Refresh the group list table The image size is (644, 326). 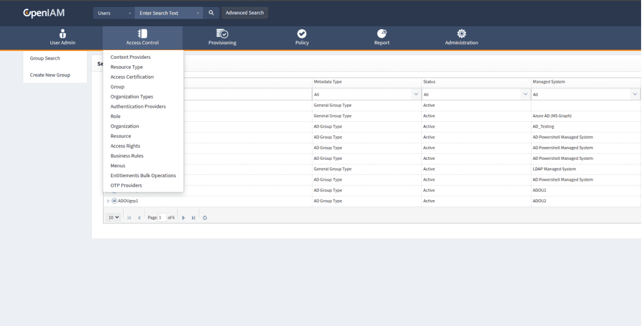205,218
